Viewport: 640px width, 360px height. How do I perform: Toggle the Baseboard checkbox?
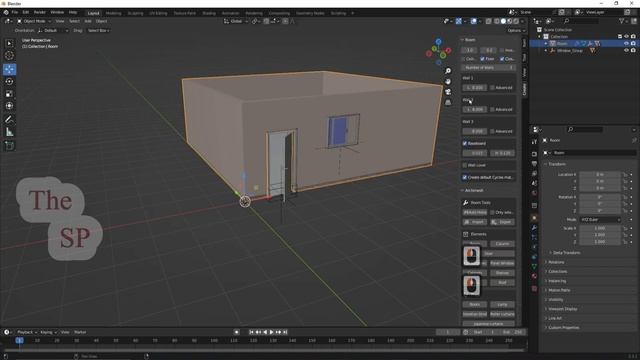point(464,144)
